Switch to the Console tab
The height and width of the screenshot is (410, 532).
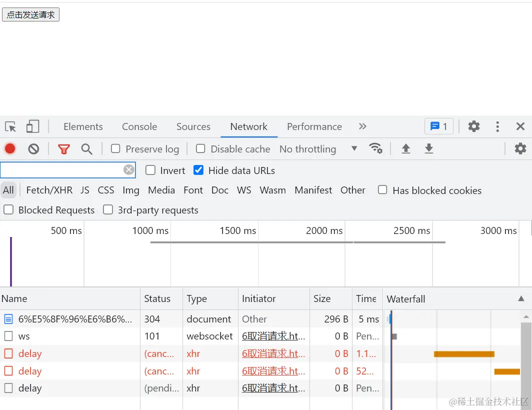pyautogui.click(x=139, y=126)
